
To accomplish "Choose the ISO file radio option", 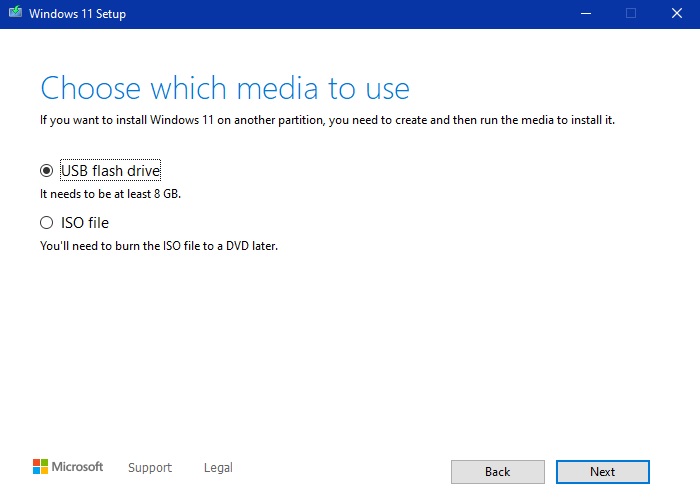I will (46, 222).
